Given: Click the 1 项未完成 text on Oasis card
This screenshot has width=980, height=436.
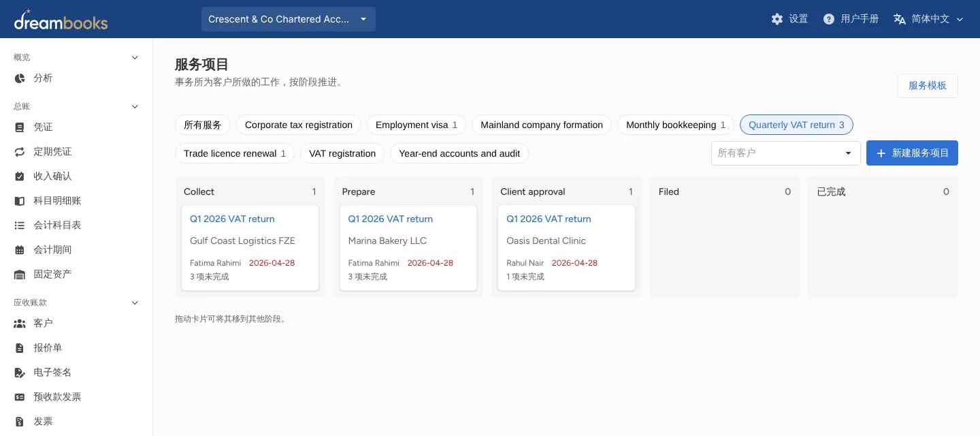Looking at the screenshot, I should (525, 277).
